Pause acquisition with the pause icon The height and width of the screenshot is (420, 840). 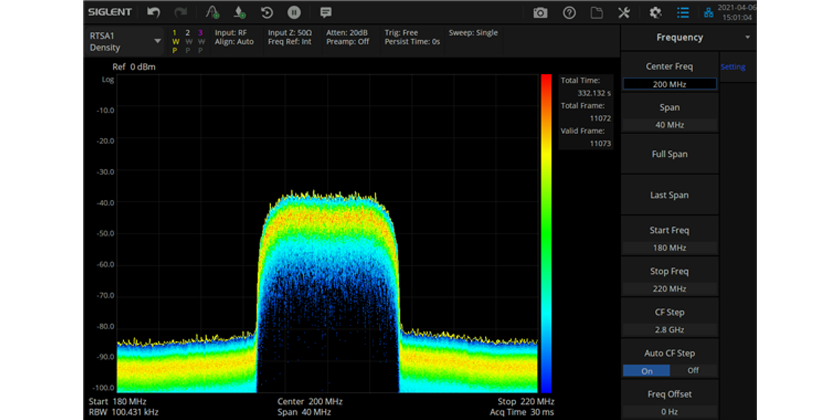click(294, 12)
